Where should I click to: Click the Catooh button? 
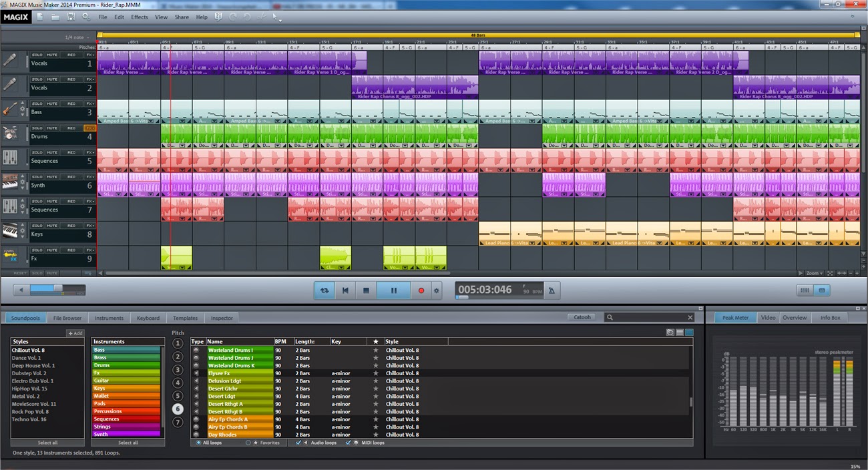582,318
